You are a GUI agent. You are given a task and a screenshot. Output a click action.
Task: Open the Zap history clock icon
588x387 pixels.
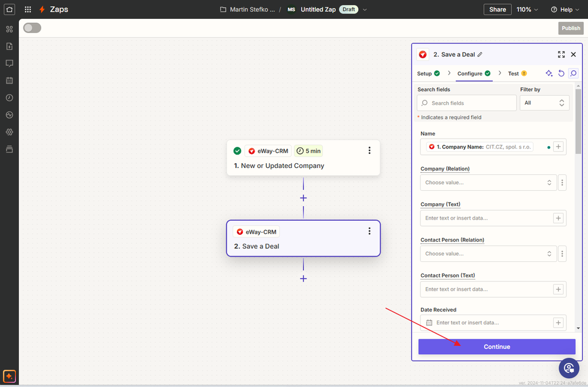pos(9,98)
